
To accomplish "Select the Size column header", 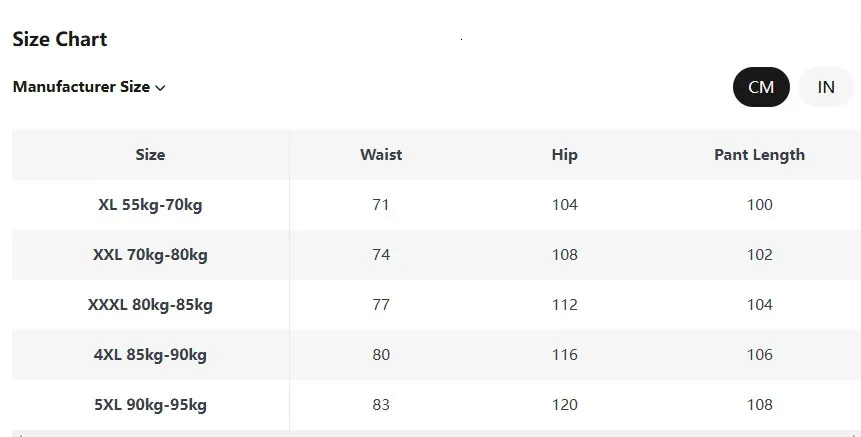I will [x=150, y=155].
